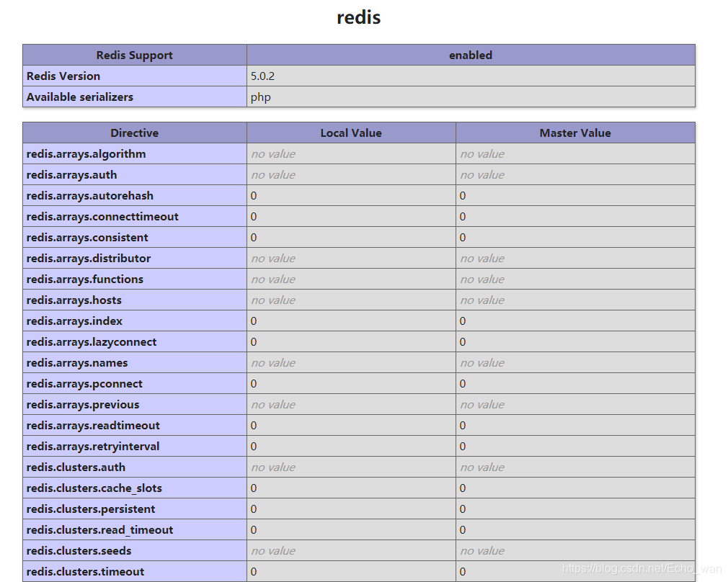Click local value of redis.arrays.distributor
This screenshot has width=728, height=582.
click(273, 259)
